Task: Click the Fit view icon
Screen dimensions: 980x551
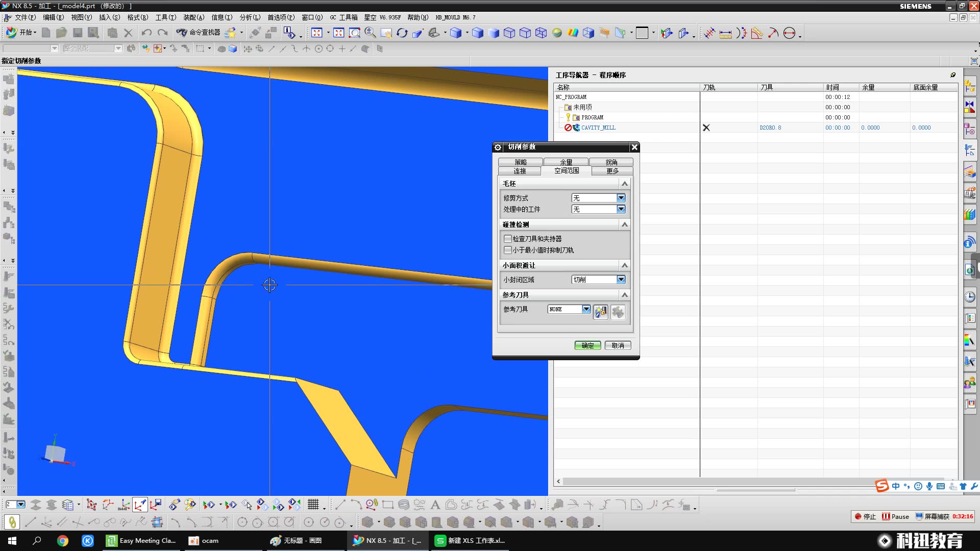Action: click(x=317, y=33)
